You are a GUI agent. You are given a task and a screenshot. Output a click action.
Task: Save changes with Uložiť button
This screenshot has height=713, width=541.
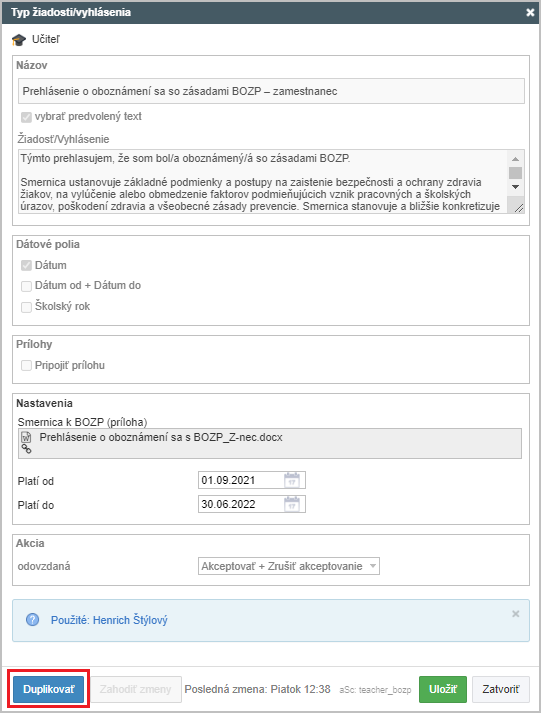(x=443, y=689)
